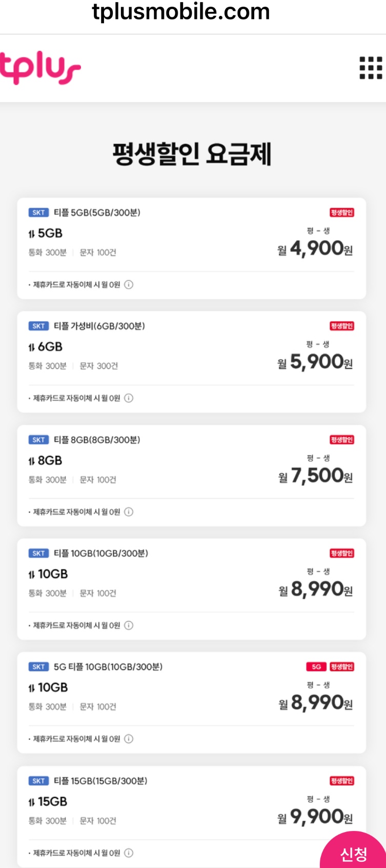Tap info icon on 티플 5GB card
386x868 pixels.
pos(129,285)
